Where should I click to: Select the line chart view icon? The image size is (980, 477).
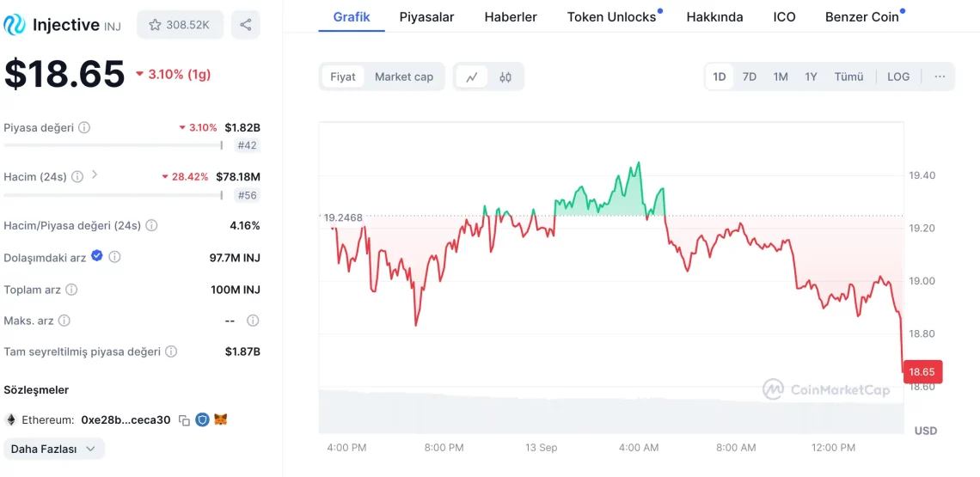point(472,76)
